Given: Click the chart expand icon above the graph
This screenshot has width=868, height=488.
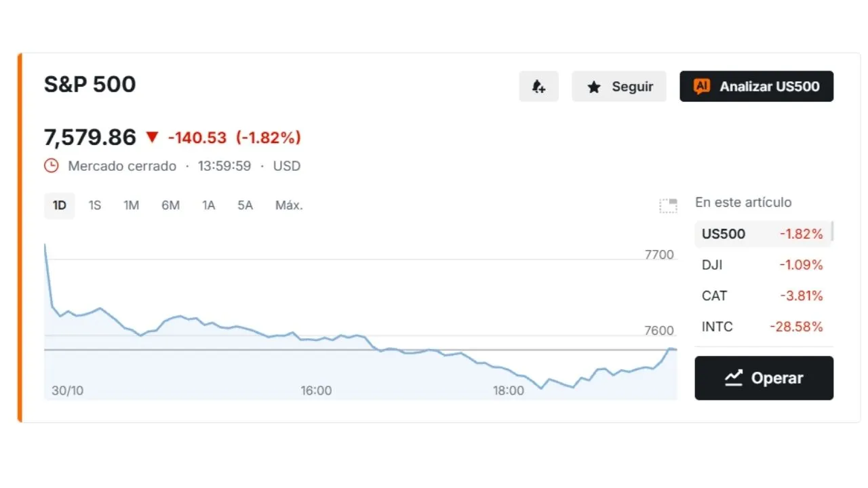Looking at the screenshot, I should 669,205.
